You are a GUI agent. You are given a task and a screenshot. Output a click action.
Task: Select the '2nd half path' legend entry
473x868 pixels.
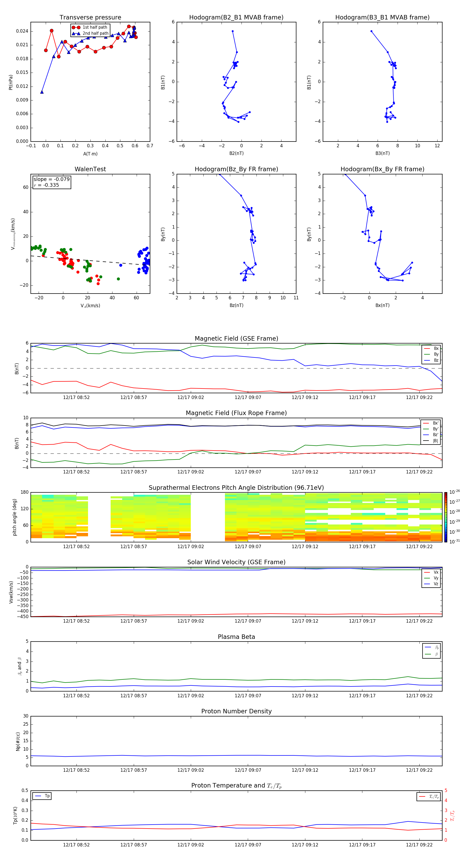(x=91, y=33)
